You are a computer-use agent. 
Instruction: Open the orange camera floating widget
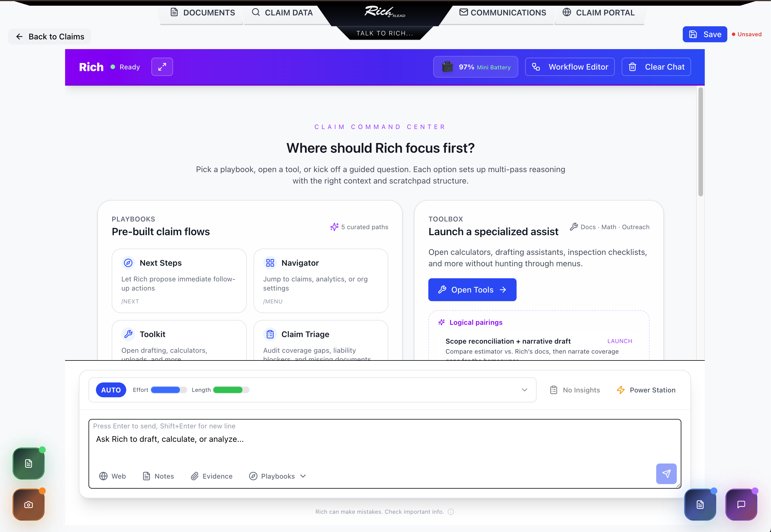29,505
